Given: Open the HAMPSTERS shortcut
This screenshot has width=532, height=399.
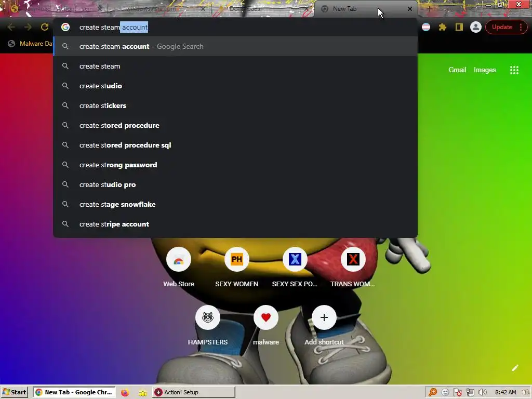Looking at the screenshot, I should [x=208, y=325].
